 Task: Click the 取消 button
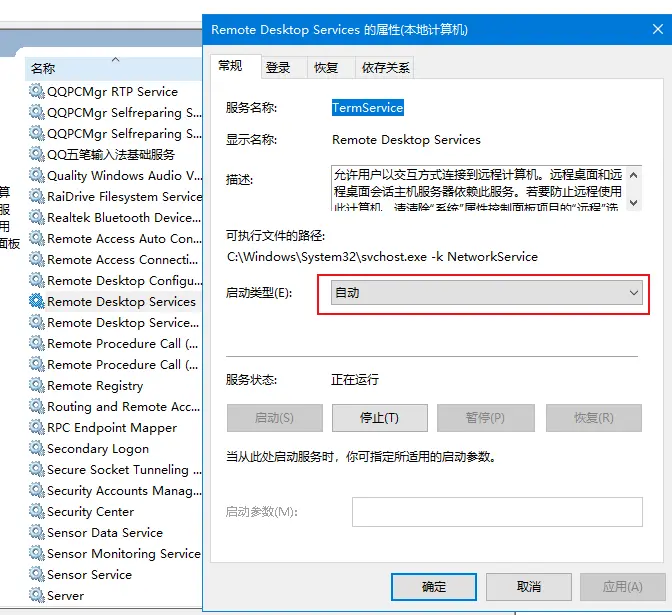coord(528,586)
